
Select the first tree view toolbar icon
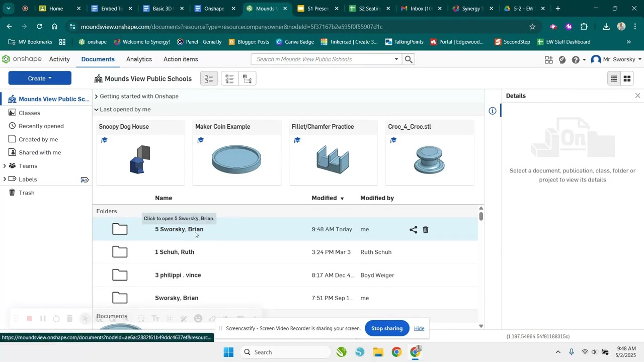coord(209,79)
